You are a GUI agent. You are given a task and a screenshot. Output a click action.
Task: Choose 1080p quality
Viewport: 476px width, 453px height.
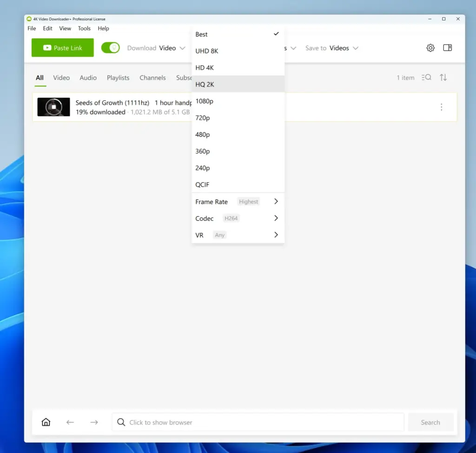[x=238, y=101]
